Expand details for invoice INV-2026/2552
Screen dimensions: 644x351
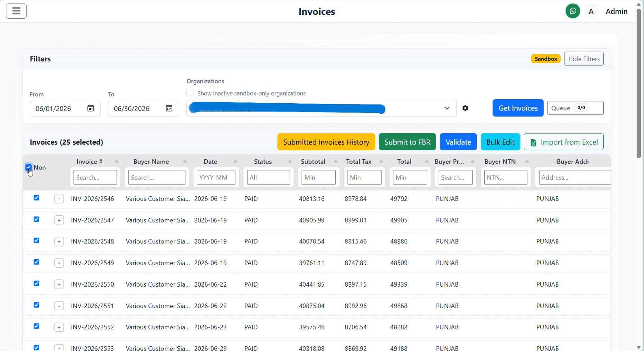point(59,327)
